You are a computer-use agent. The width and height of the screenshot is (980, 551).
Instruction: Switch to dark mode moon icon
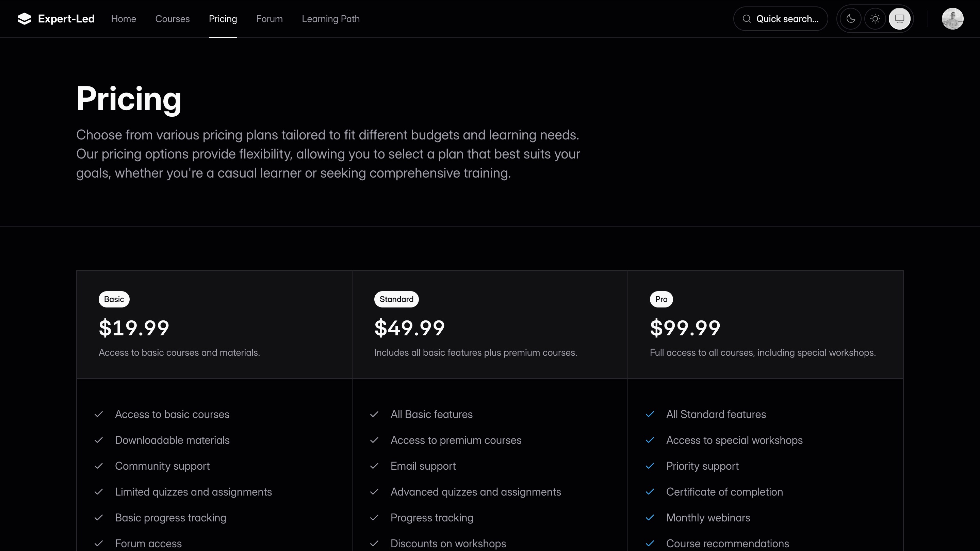pyautogui.click(x=851, y=19)
